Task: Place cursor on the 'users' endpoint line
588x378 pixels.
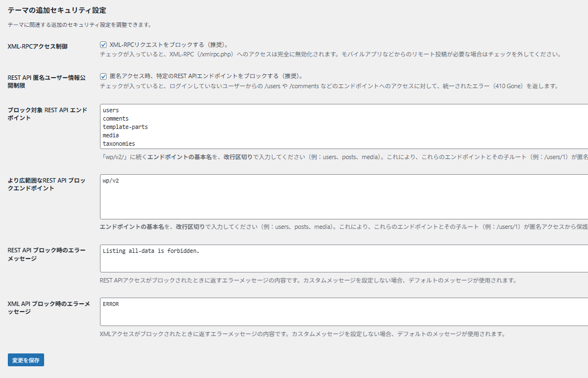Action: click(x=111, y=111)
